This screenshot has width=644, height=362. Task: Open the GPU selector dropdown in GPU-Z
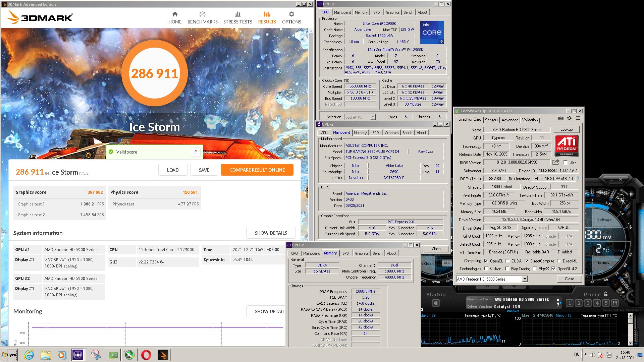tap(525, 279)
